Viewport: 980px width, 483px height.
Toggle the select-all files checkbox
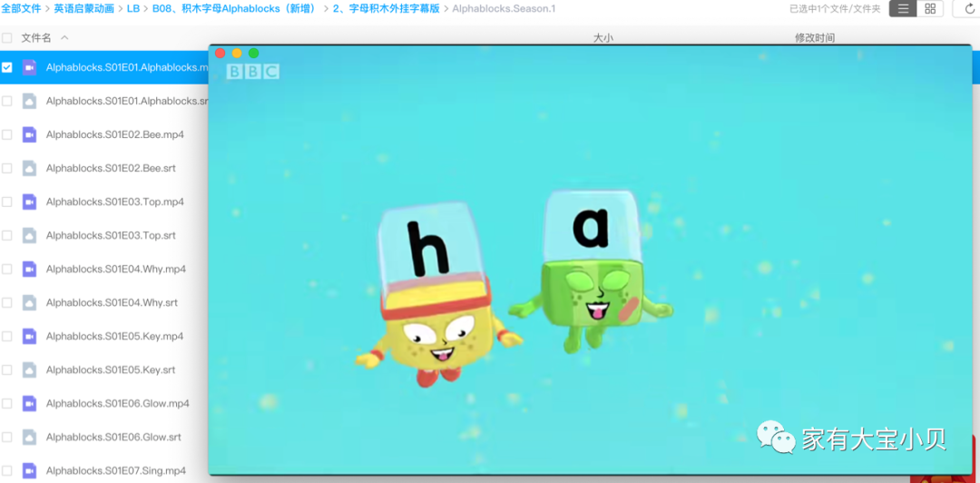[7, 37]
